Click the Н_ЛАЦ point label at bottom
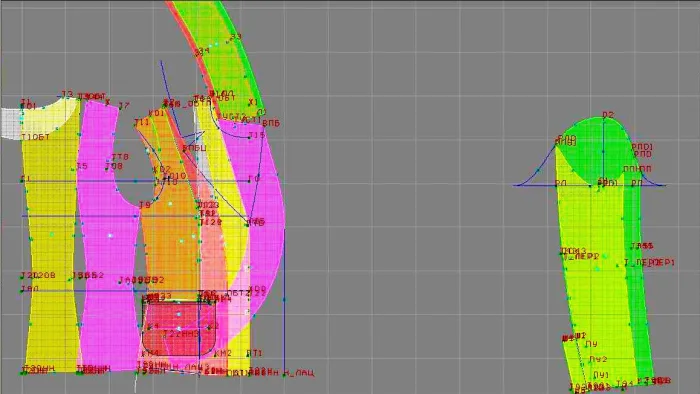The image size is (700, 394). tap(300, 373)
